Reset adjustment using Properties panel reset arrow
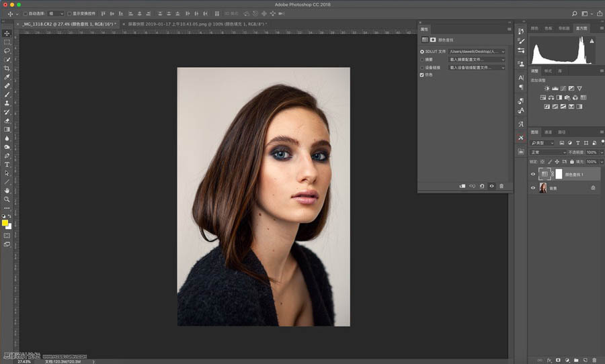Screen dimensions: 605x364 coord(482,186)
